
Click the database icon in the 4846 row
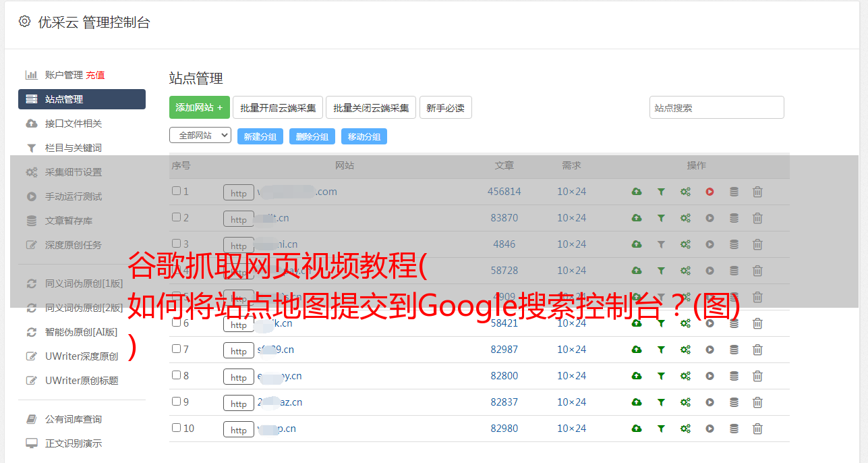734,244
